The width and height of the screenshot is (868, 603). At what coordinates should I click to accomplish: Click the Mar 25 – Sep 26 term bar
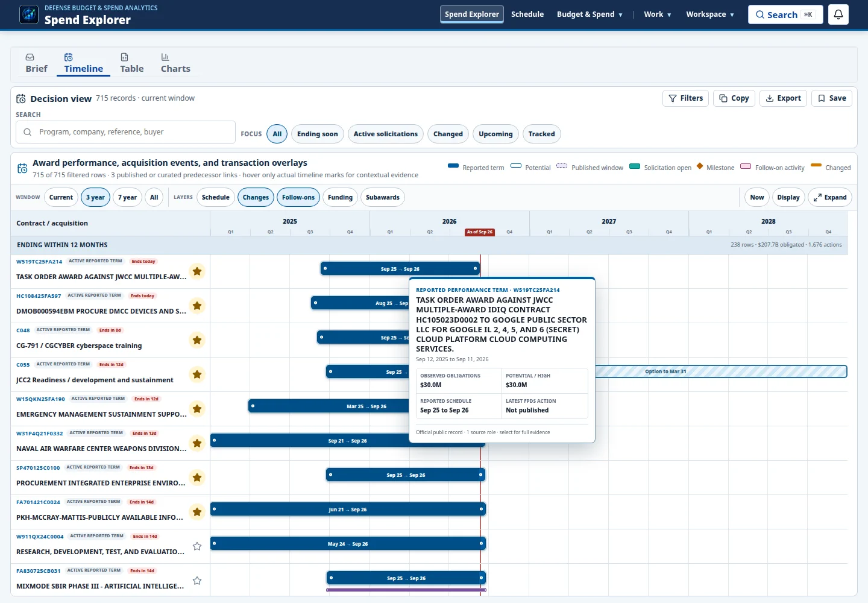click(x=329, y=406)
